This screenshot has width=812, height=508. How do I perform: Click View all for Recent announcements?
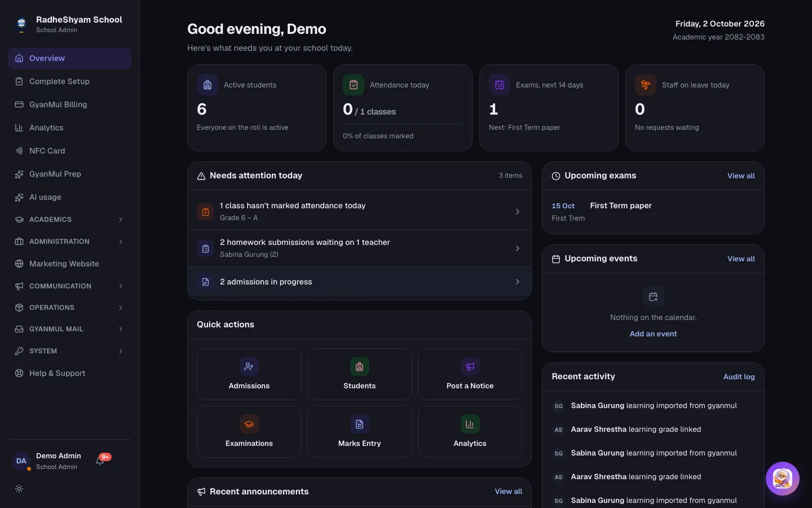[509, 492]
